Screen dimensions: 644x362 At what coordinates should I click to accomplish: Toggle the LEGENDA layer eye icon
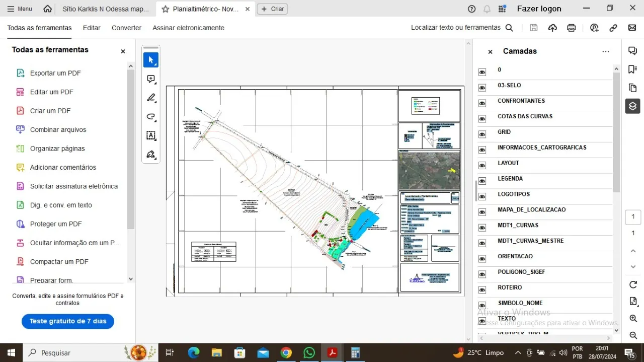pos(482,181)
